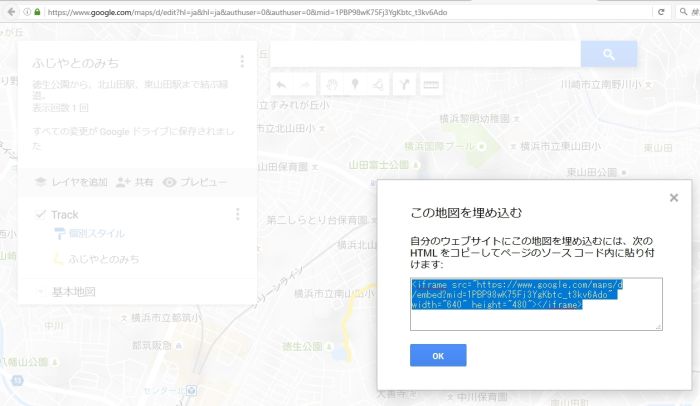Viewport: 700px width, 406px height.
Task: Select the hand pan tool
Action: 332,84
